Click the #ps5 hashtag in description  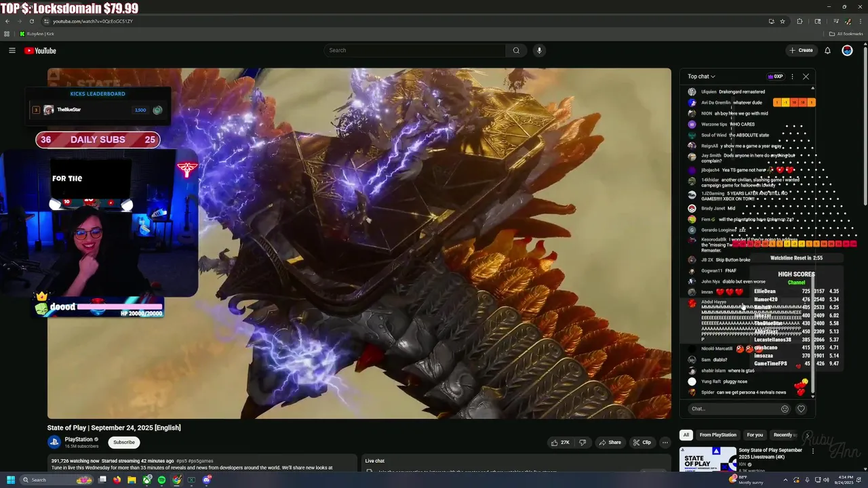click(181, 460)
